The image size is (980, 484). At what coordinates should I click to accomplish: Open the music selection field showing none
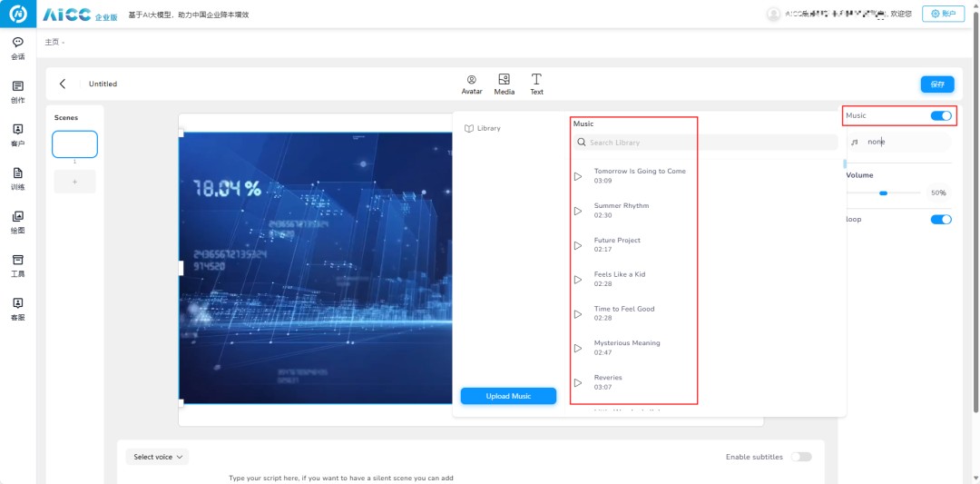898,142
